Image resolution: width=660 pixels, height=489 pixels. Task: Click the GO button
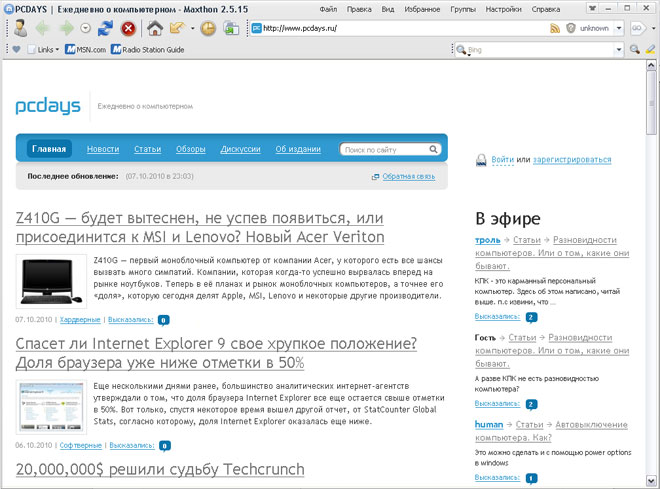(x=637, y=28)
